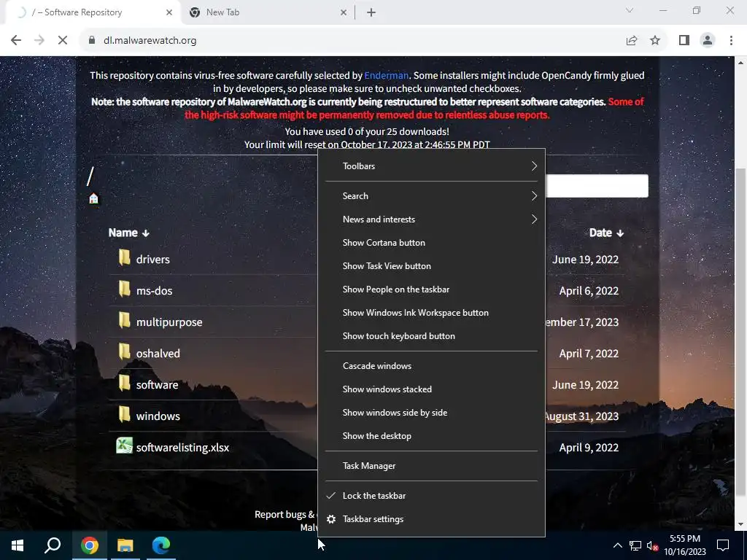The image size is (747, 560).
Task: Open Chrome three-dot menu
Action: 731,41
